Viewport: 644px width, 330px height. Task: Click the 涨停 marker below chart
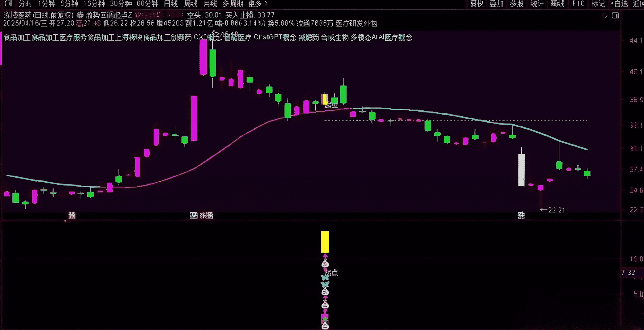[206, 215]
